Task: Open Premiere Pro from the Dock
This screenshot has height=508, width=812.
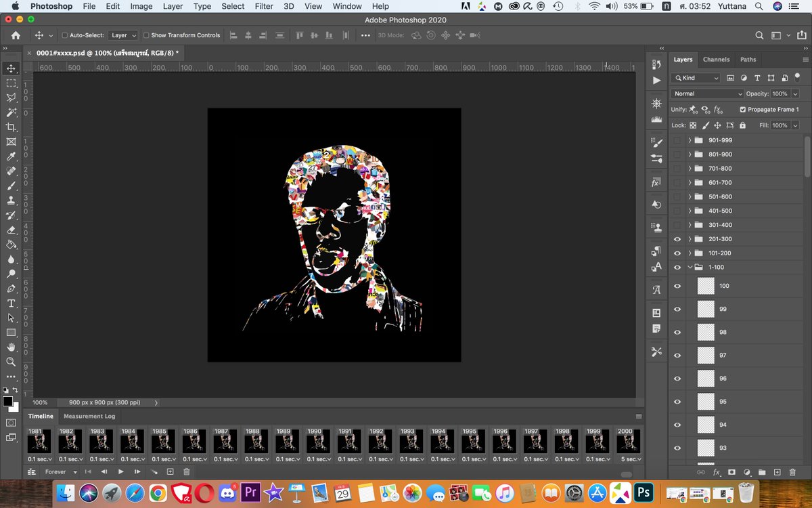Action: pos(250,492)
